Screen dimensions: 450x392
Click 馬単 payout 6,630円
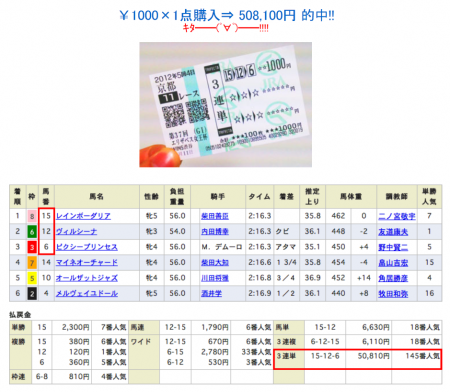[376, 327]
